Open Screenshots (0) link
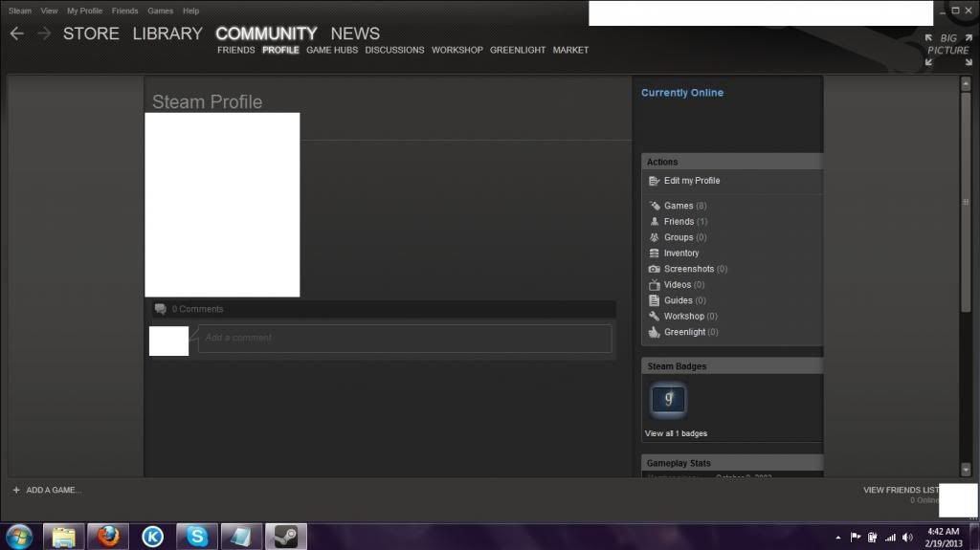Image resolution: width=980 pixels, height=550 pixels. 696,269
